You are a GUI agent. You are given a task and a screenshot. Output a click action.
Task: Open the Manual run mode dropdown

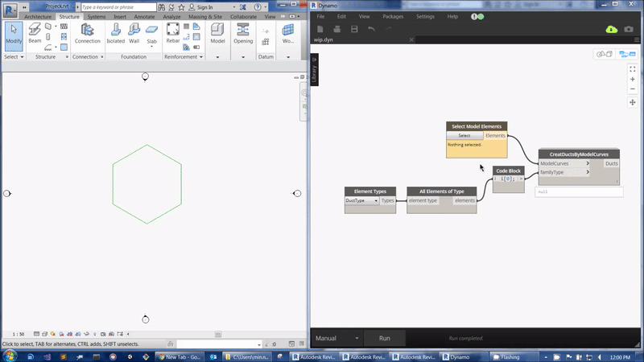[x=336, y=338]
